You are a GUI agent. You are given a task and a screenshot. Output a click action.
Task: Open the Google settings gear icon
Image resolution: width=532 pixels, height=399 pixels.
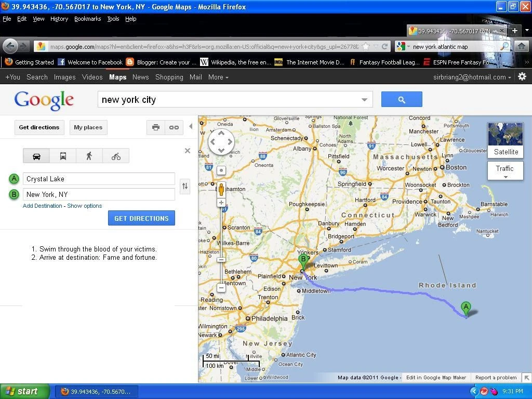[x=522, y=77]
